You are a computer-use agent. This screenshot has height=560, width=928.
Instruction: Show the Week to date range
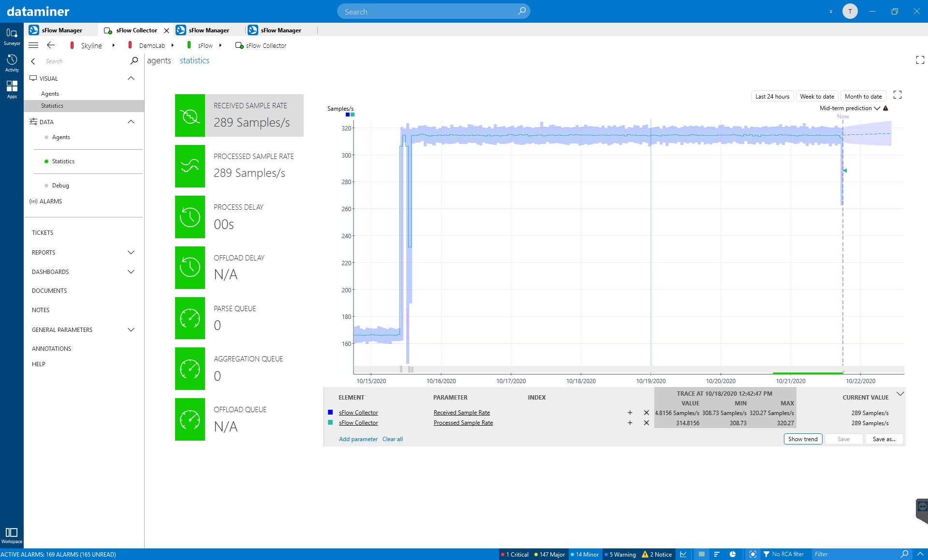(817, 96)
